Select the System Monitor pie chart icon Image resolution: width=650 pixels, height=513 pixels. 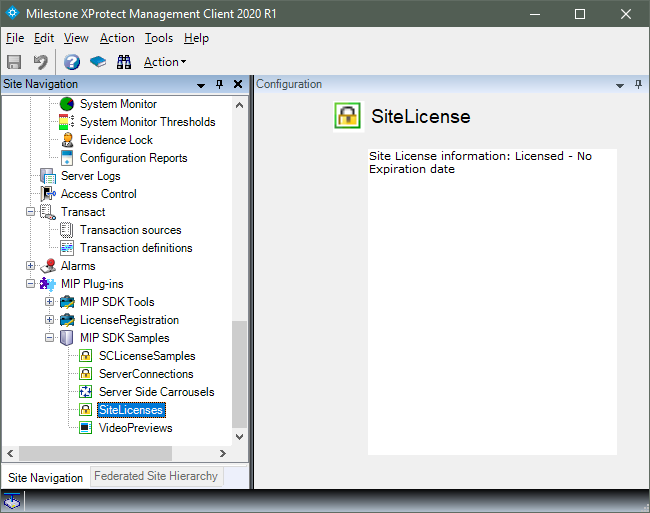(67, 104)
